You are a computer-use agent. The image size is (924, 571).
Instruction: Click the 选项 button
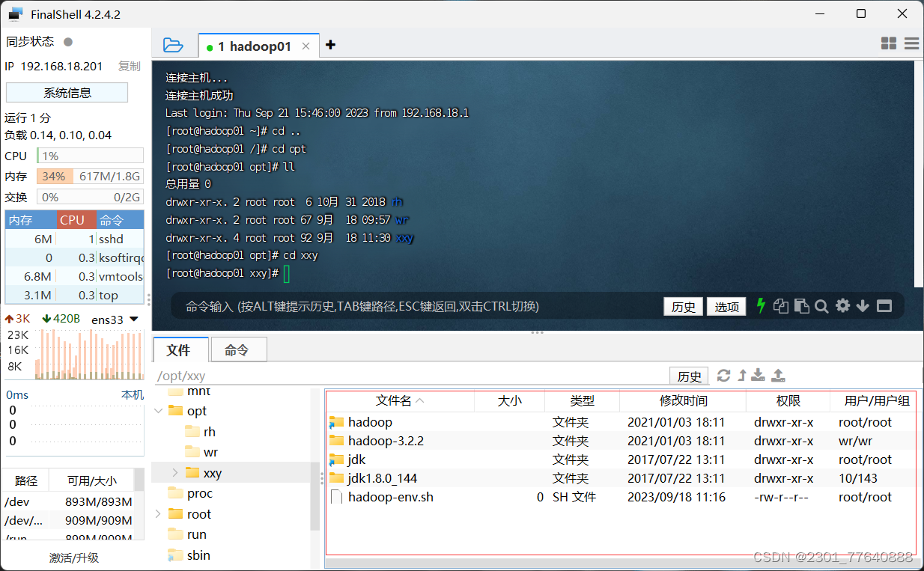726,306
